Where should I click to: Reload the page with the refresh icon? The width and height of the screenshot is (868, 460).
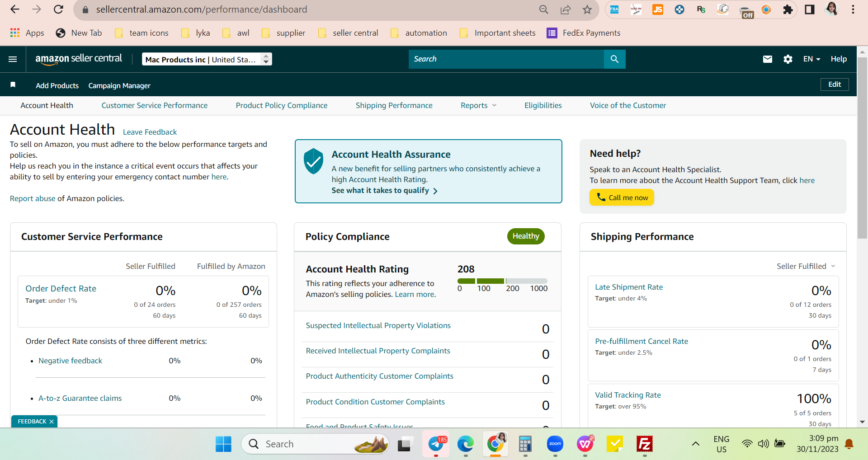tap(58, 9)
